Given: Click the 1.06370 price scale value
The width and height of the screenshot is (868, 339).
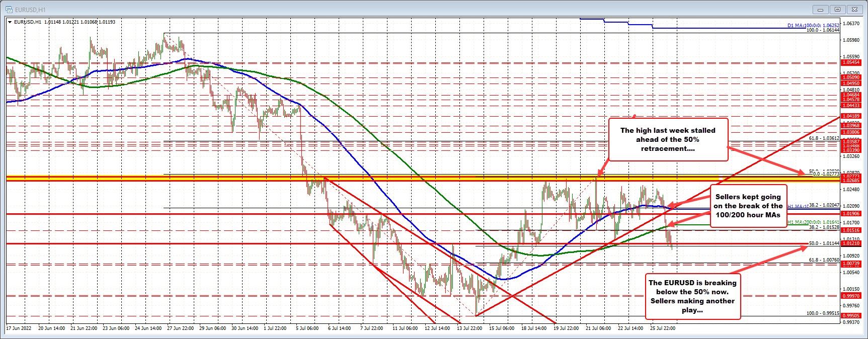Looking at the screenshot, I should [851, 23].
